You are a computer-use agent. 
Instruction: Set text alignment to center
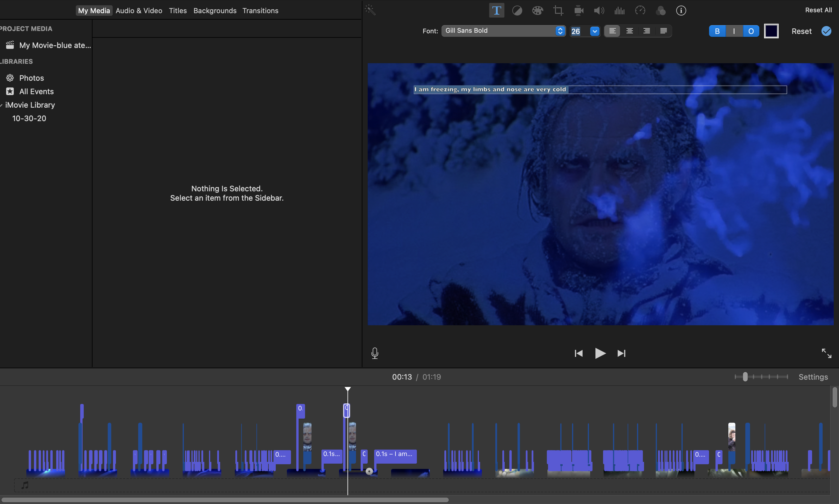pyautogui.click(x=629, y=31)
